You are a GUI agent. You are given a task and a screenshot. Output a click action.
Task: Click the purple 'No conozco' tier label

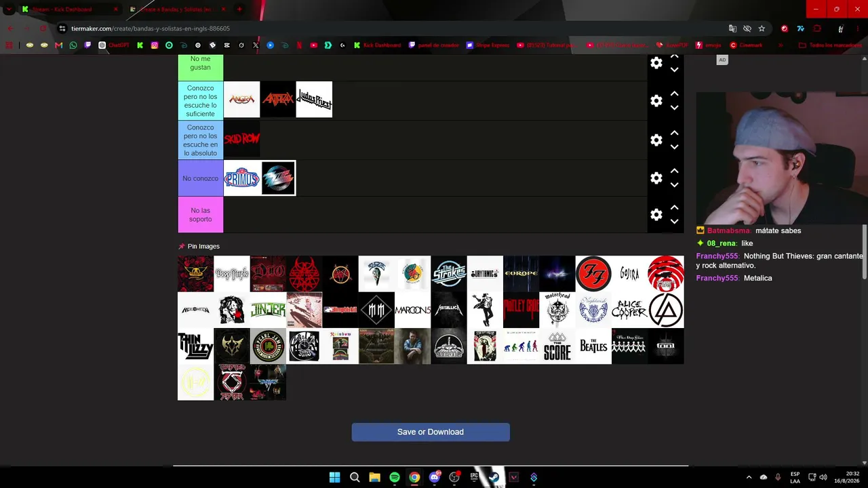[x=200, y=178]
